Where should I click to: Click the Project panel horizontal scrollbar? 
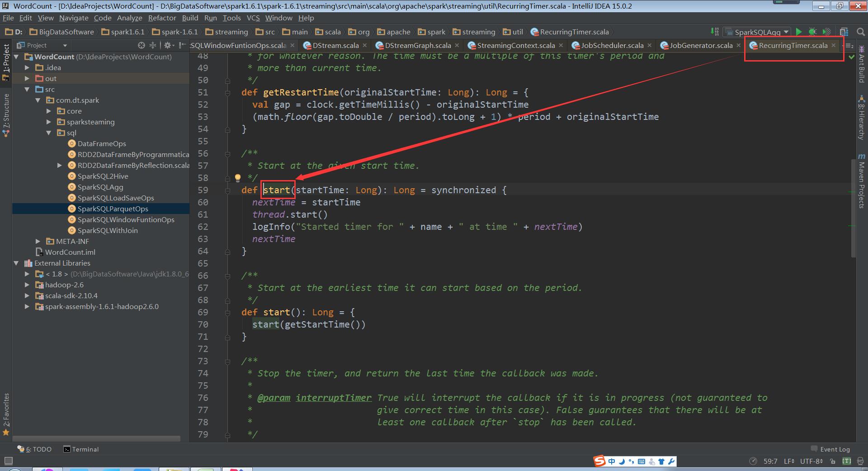tap(96, 438)
